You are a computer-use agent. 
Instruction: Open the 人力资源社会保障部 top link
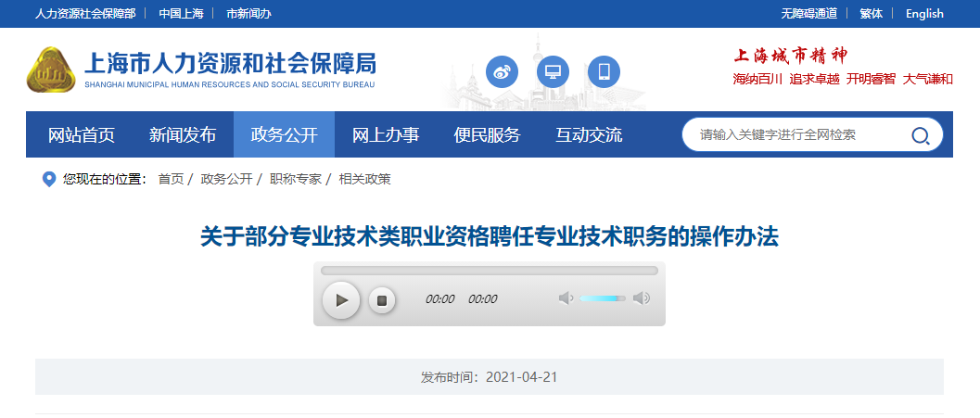(x=85, y=14)
